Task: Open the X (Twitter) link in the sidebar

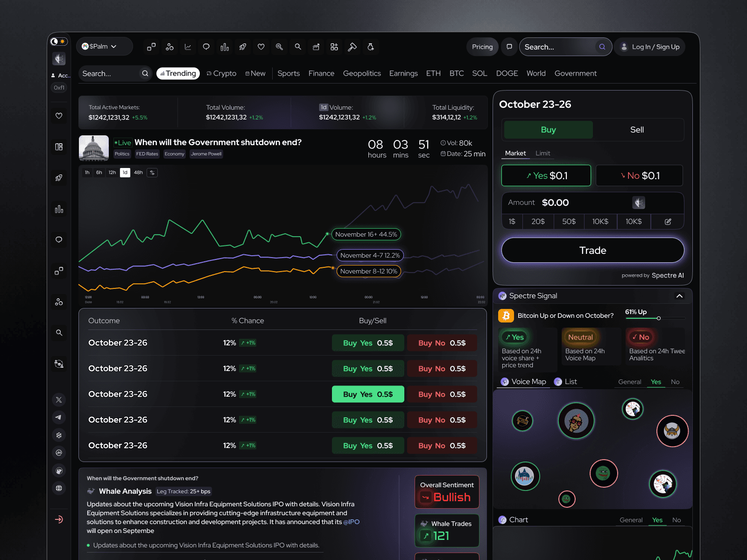Action: pyautogui.click(x=59, y=400)
